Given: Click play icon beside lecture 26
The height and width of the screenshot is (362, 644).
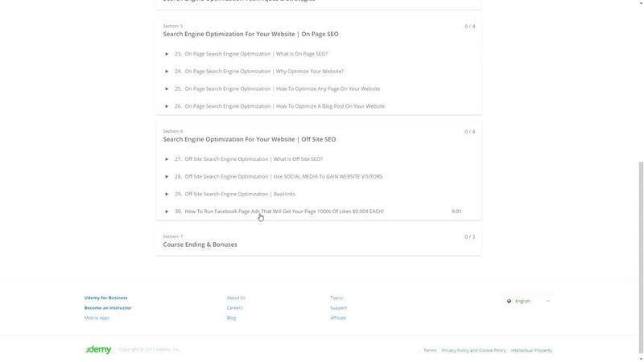Looking at the screenshot, I should click(x=167, y=106).
